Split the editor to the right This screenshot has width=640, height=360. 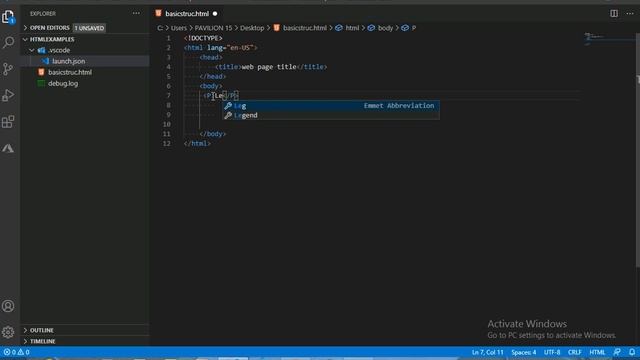pos(614,13)
